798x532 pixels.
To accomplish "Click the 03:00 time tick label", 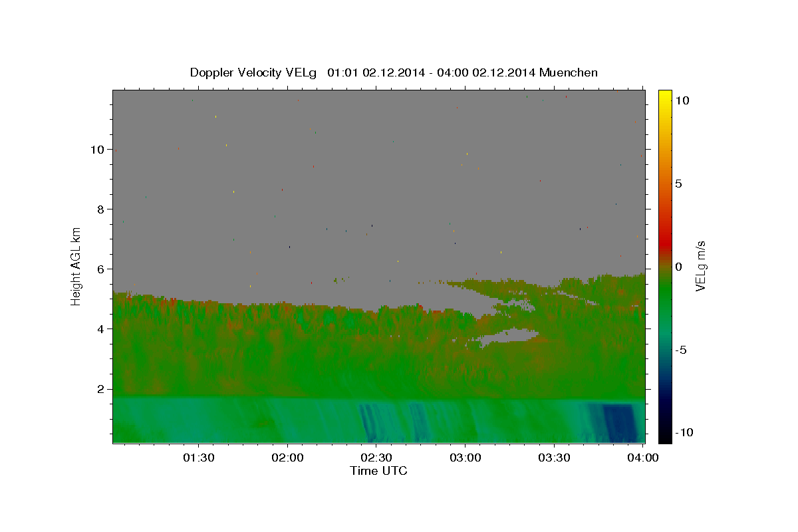I will point(465,458).
